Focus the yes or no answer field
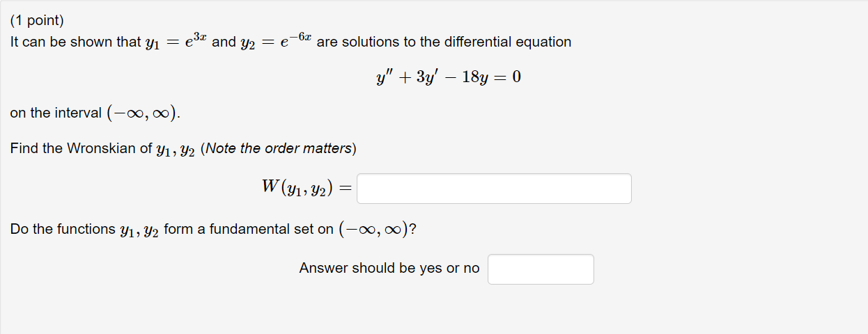 click(541, 269)
